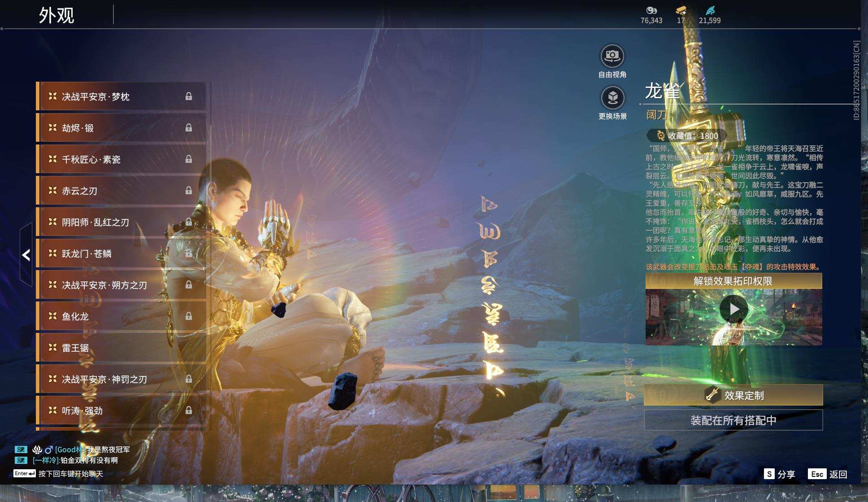
Task: Select skin 赤云之刃
Action: click(x=121, y=191)
